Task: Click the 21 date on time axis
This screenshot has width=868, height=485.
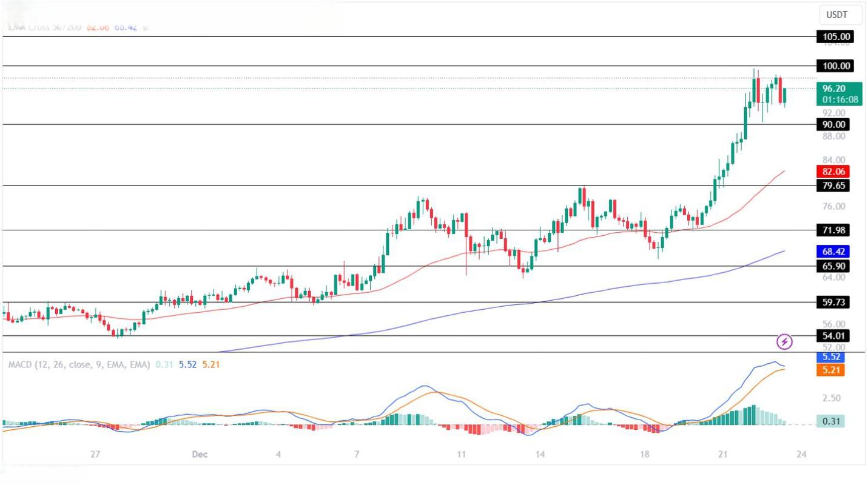Action: click(x=723, y=454)
